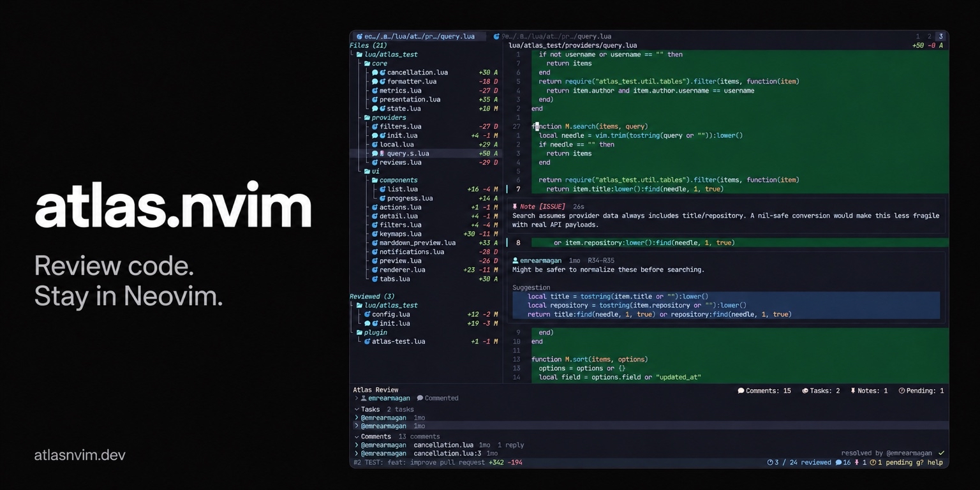Click the function M.sort(items, options) line
Image resolution: width=980 pixels, height=490 pixels.
590,359
